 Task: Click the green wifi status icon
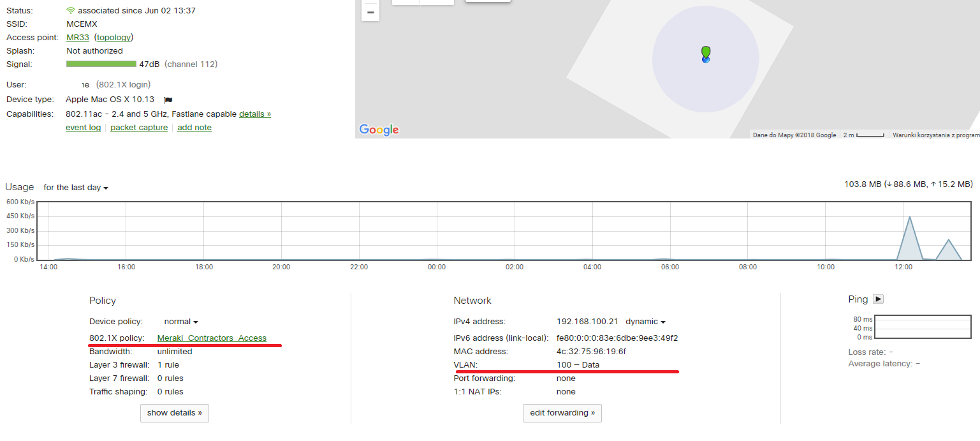point(71,11)
